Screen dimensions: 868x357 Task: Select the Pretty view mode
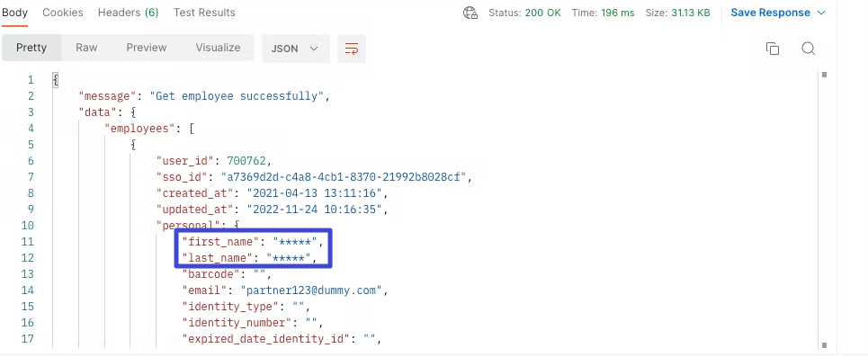[31, 48]
